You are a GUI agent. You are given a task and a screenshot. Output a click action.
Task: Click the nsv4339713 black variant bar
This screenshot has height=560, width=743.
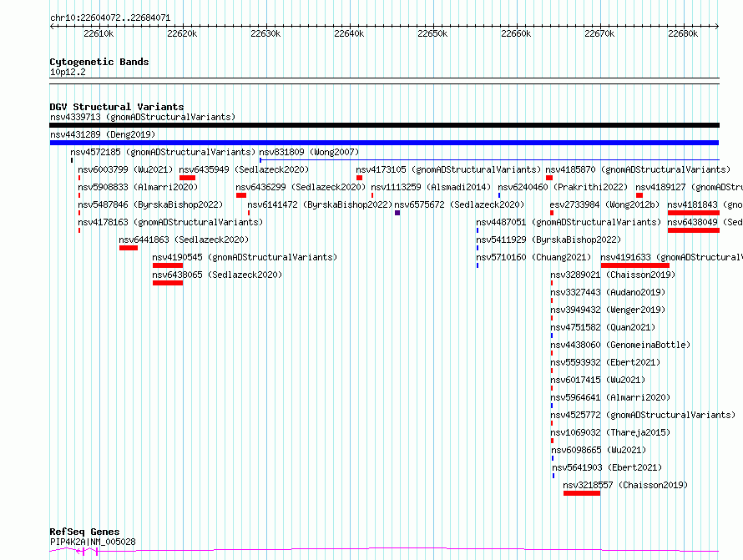click(384, 125)
